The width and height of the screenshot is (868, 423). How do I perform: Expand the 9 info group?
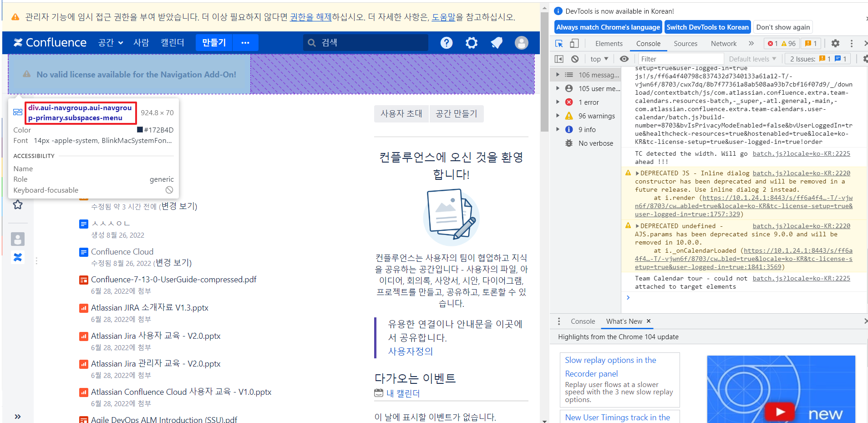tap(558, 129)
